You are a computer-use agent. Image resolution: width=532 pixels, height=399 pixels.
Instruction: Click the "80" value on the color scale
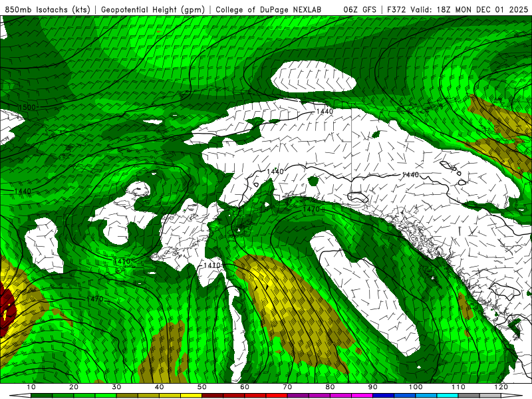[x=330, y=387]
